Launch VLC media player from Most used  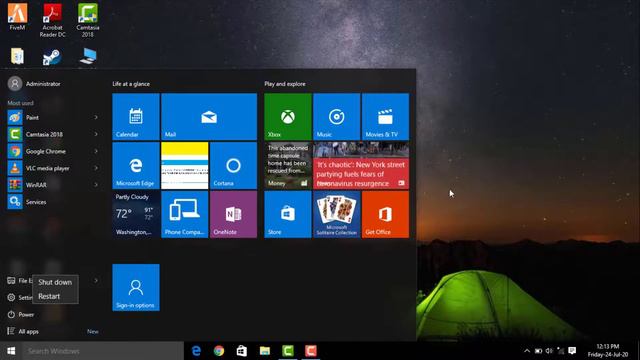53,168
